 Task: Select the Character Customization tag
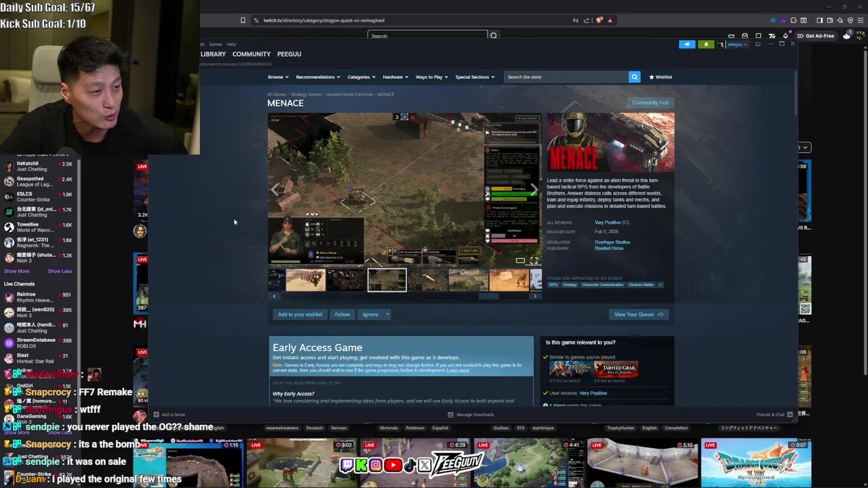coord(602,285)
